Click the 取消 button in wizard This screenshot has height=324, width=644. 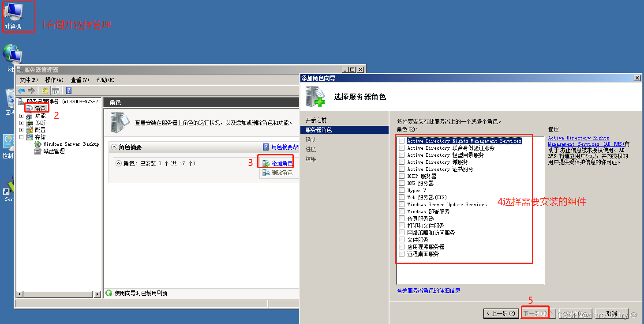tap(611, 313)
